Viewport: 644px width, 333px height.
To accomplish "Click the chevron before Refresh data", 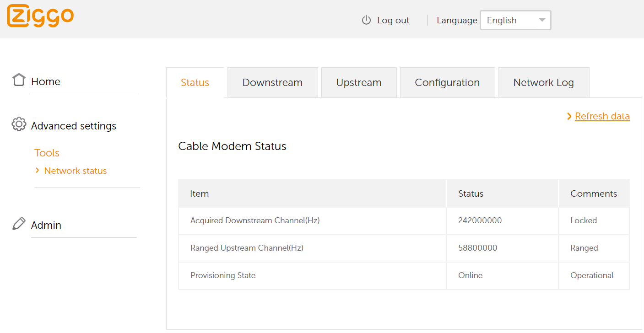I will tap(569, 116).
